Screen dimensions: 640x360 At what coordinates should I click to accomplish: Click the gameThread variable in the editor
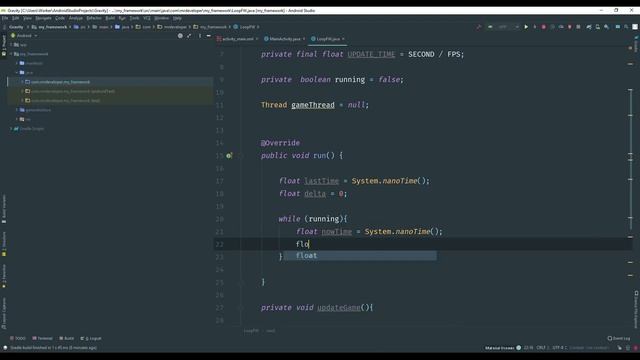pos(313,105)
